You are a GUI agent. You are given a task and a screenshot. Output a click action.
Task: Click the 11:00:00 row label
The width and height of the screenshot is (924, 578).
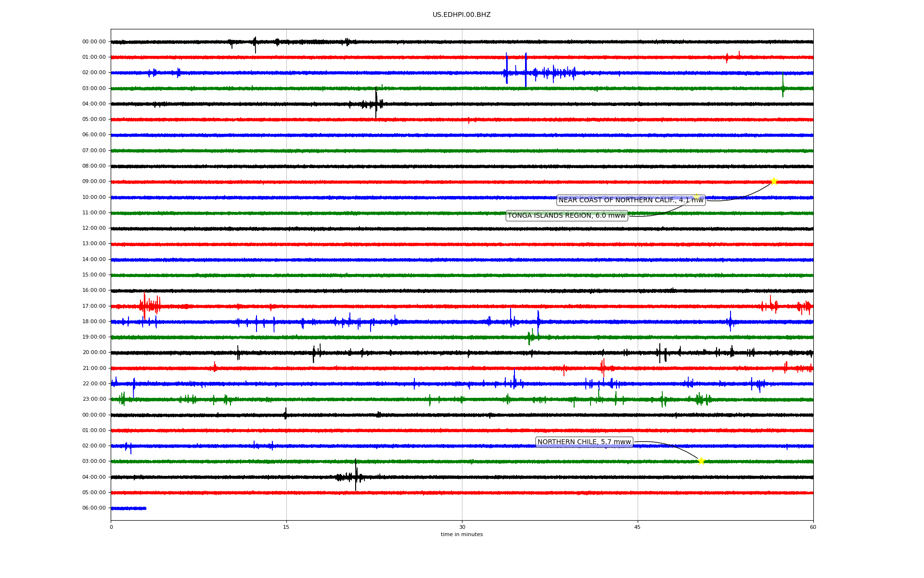pyautogui.click(x=94, y=213)
